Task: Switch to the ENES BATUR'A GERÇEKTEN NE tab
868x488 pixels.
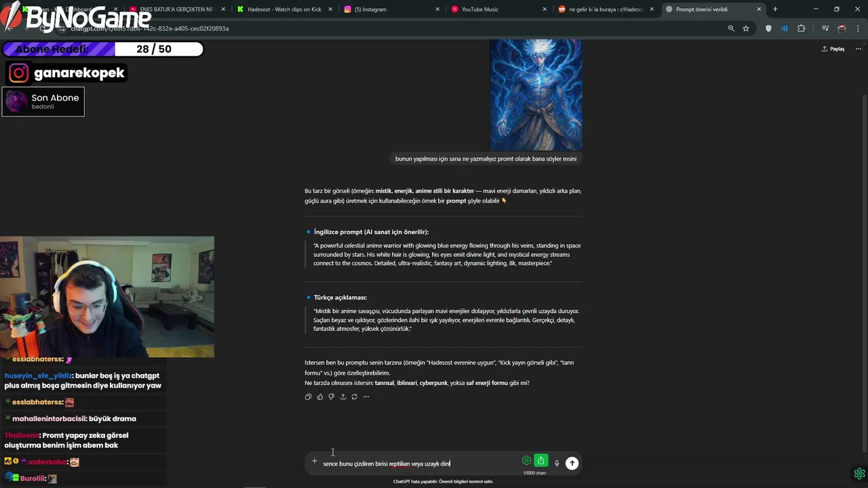Action: click(x=177, y=9)
